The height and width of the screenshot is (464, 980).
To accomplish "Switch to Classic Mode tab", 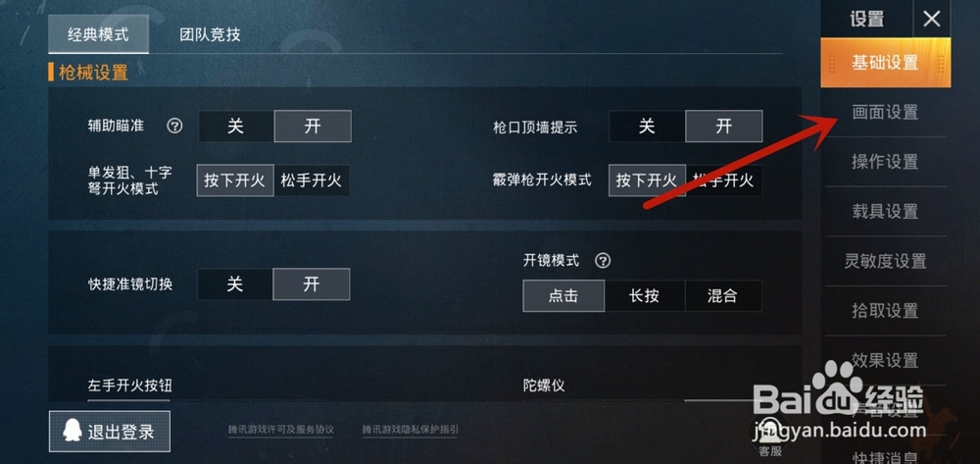I will [x=98, y=34].
